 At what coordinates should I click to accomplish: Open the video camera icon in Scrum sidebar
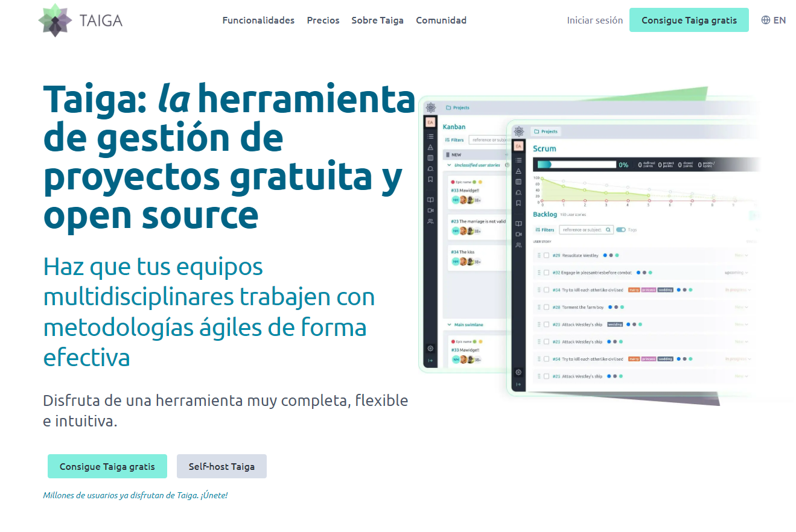(518, 234)
